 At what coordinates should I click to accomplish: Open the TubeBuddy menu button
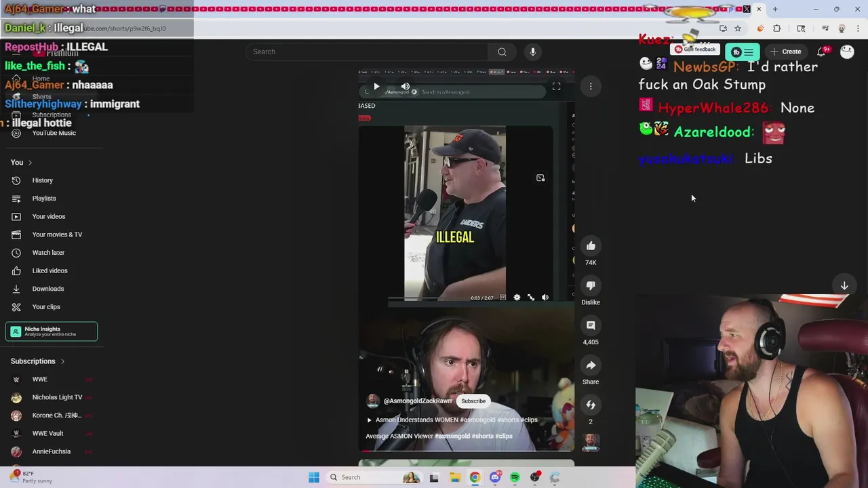[743, 52]
